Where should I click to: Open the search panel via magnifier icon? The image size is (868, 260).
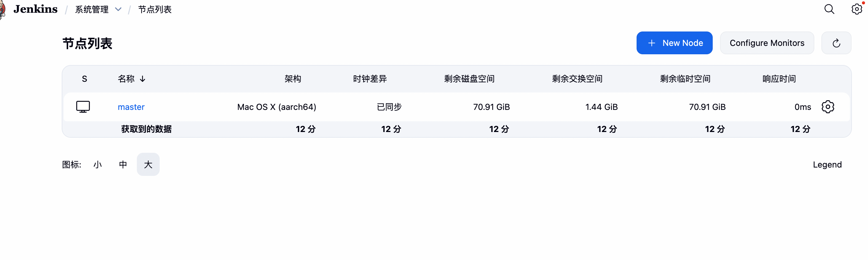tap(829, 9)
